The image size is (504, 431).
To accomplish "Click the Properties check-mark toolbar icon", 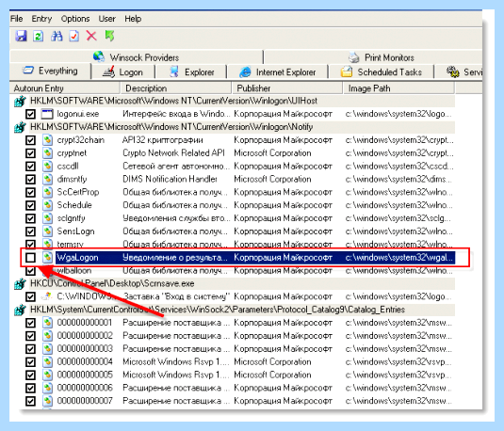I will click(73, 36).
